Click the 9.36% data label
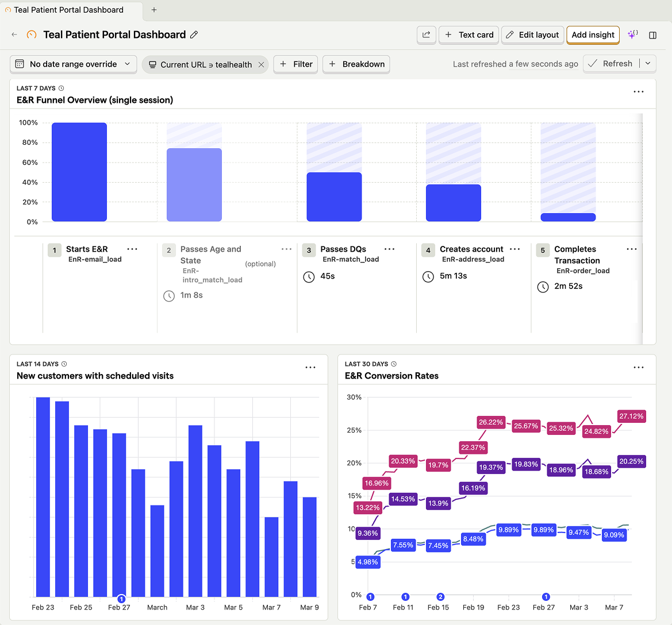 tap(368, 533)
